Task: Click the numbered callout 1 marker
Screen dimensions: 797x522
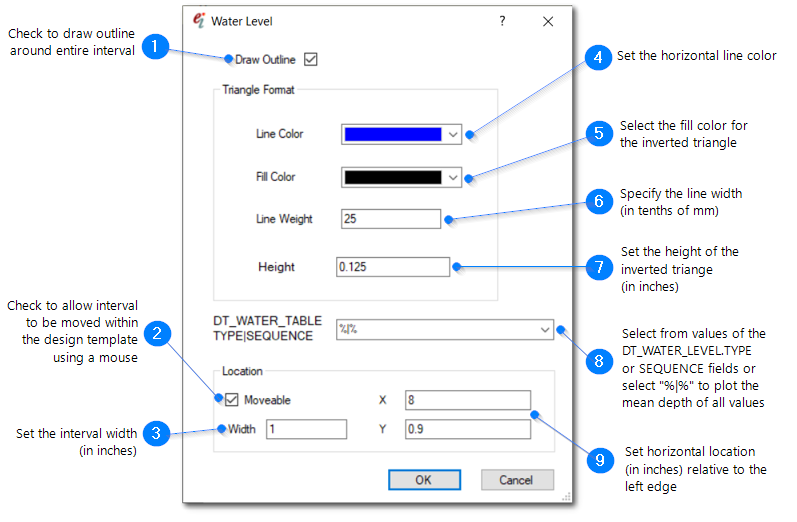Action: (x=155, y=47)
